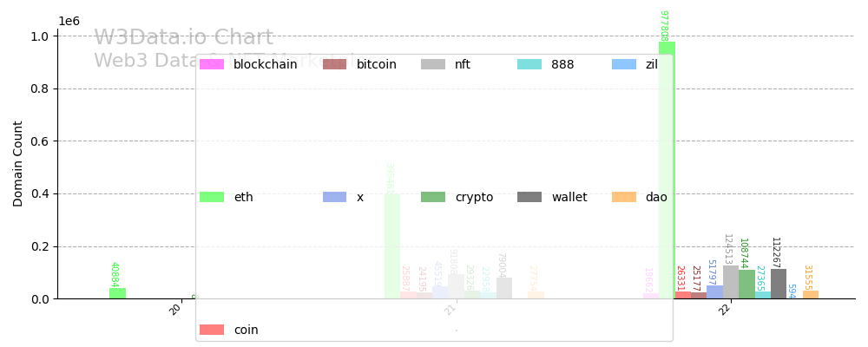Select the nft legend swatch

point(433,64)
